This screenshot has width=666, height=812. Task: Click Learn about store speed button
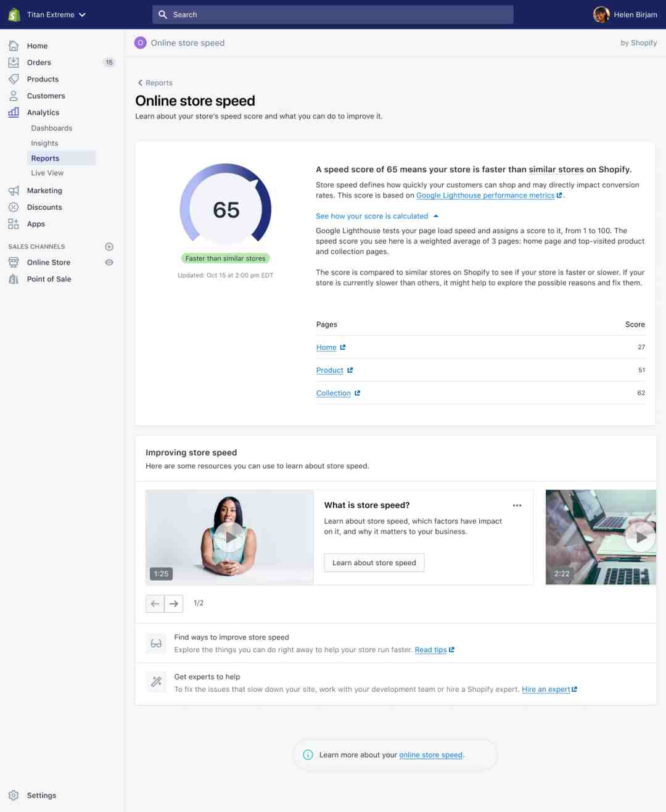[x=374, y=563]
